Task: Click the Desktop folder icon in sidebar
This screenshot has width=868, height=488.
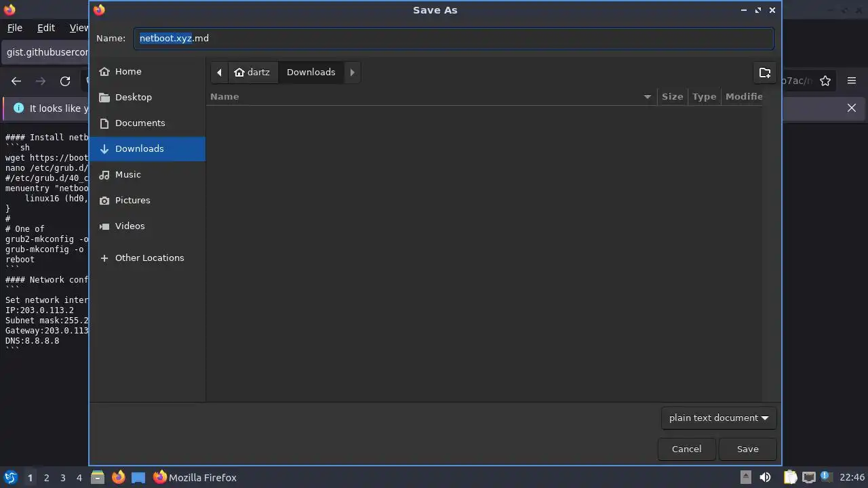Action: tap(104, 97)
